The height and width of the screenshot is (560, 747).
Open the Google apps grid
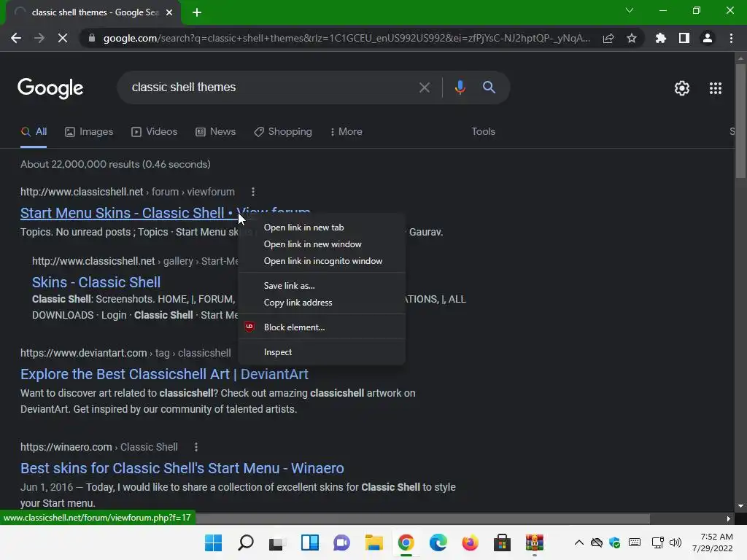click(x=716, y=88)
